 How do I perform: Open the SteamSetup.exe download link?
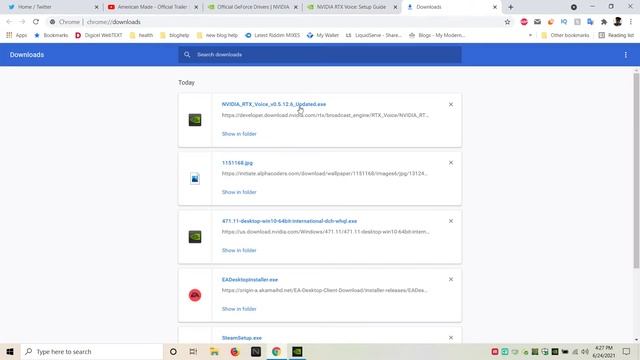242,338
